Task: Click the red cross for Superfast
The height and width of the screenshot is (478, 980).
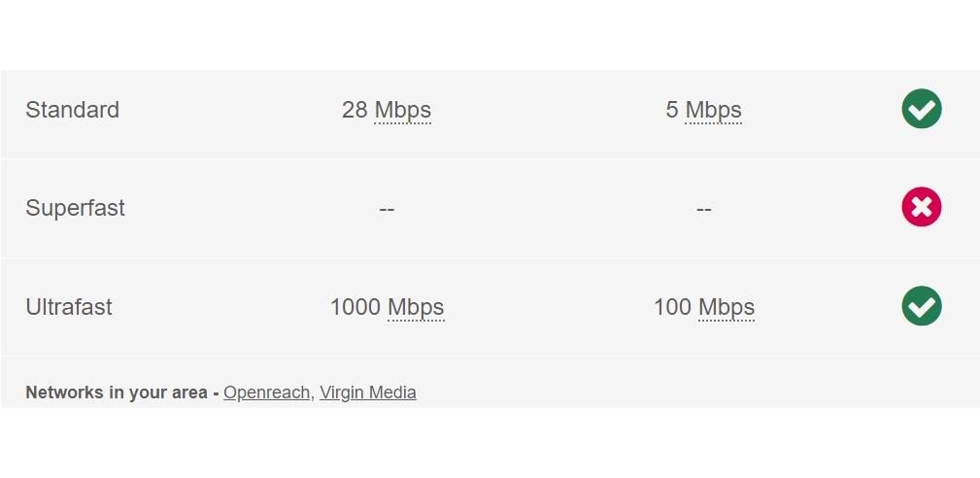Action: pyautogui.click(x=921, y=207)
